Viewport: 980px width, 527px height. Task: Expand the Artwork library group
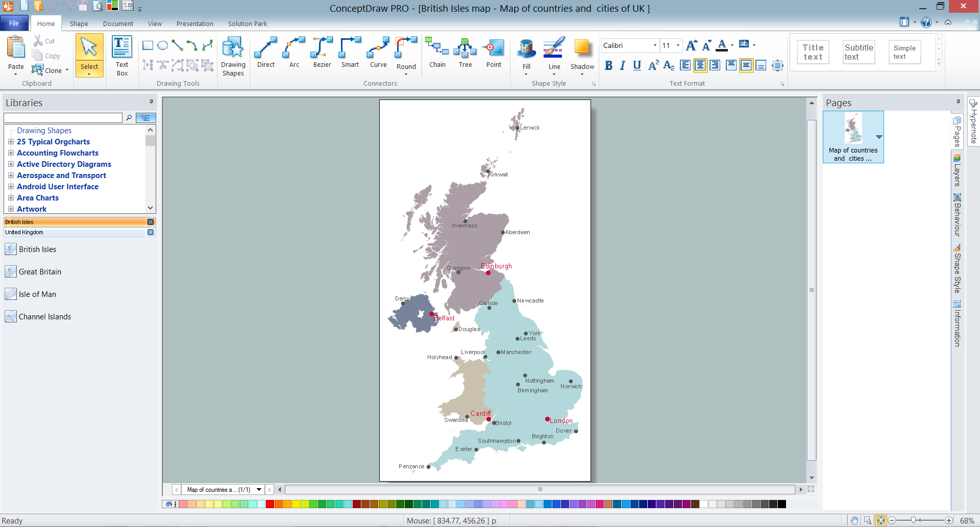coord(11,209)
